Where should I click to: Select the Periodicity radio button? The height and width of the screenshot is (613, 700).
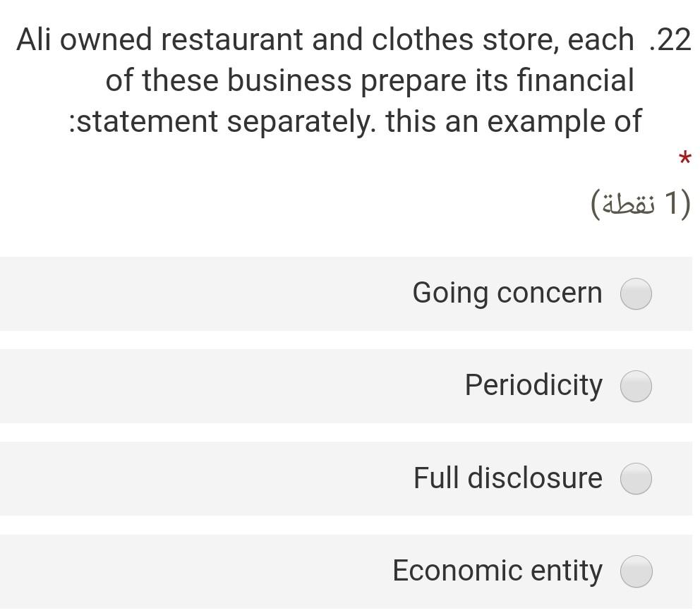pos(636,387)
